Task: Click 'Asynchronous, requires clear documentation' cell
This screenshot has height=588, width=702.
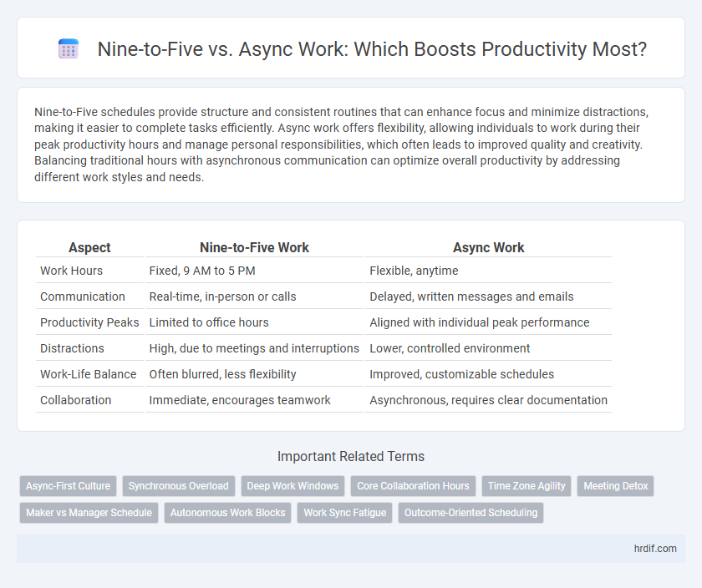Action: coord(488,401)
